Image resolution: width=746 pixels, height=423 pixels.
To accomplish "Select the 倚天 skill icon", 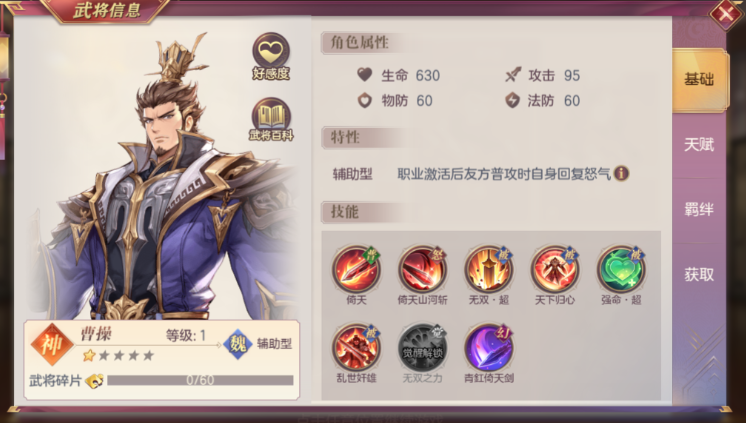I will (x=356, y=269).
